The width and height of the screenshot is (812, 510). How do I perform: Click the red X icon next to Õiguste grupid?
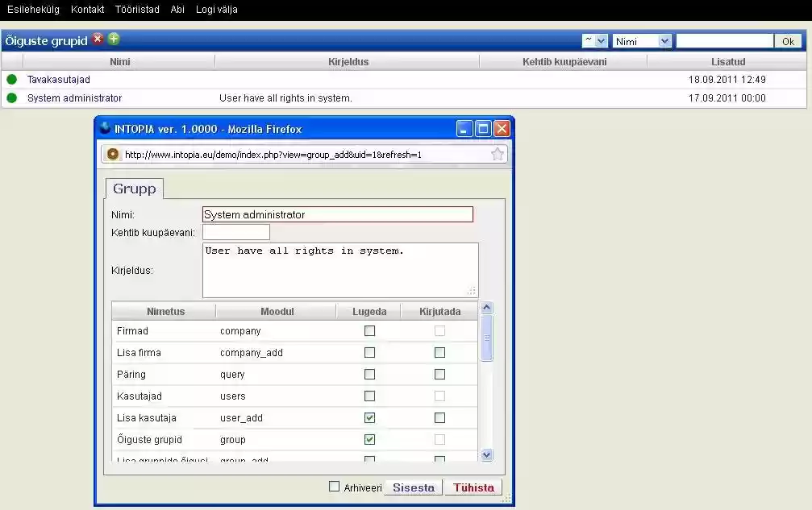(x=98, y=39)
